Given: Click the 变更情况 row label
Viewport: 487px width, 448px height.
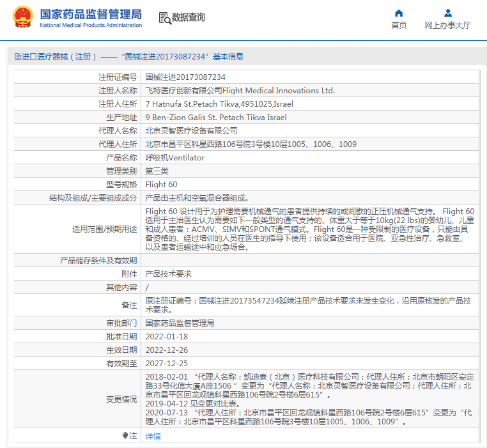Looking at the screenshot, I should 121,399.
